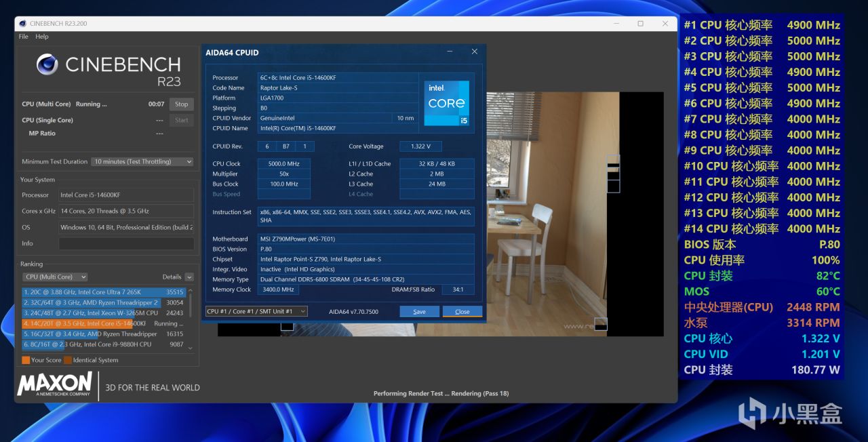Click the CPU 使用率 100% row

(762, 260)
